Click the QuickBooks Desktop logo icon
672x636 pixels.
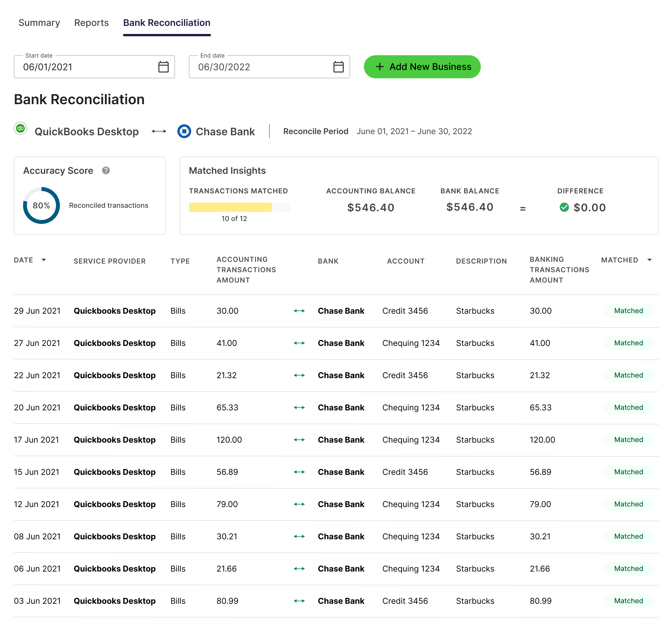click(x=20, y=128)
